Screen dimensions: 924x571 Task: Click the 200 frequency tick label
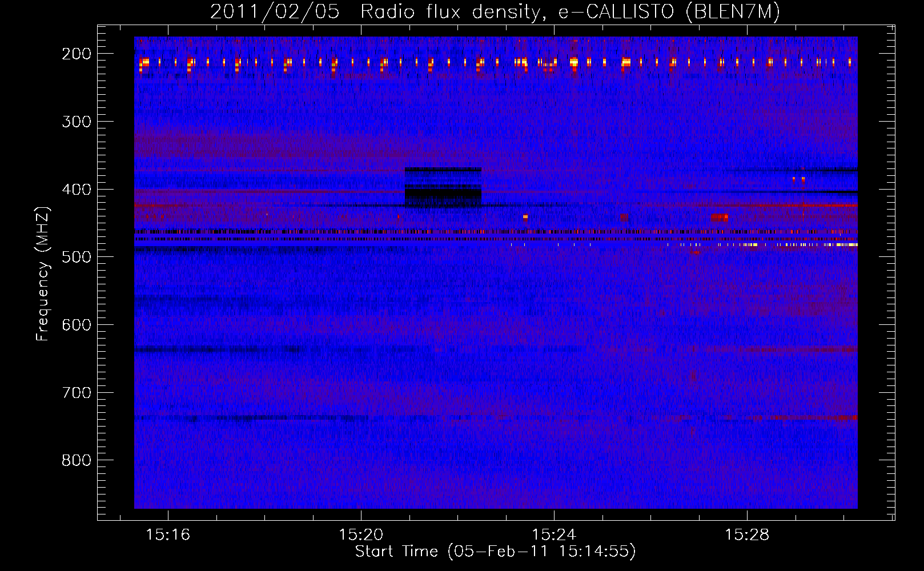click(77, 54)
